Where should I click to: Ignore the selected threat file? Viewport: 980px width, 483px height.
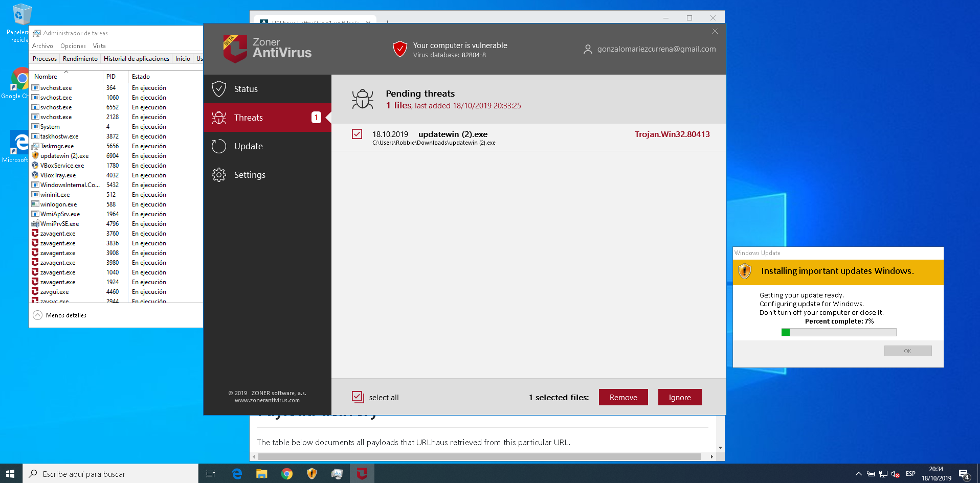680,397
